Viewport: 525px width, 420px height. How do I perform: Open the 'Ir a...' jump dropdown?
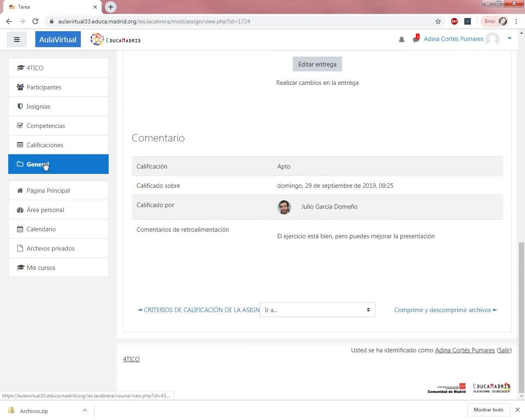(x=317, y=310)
